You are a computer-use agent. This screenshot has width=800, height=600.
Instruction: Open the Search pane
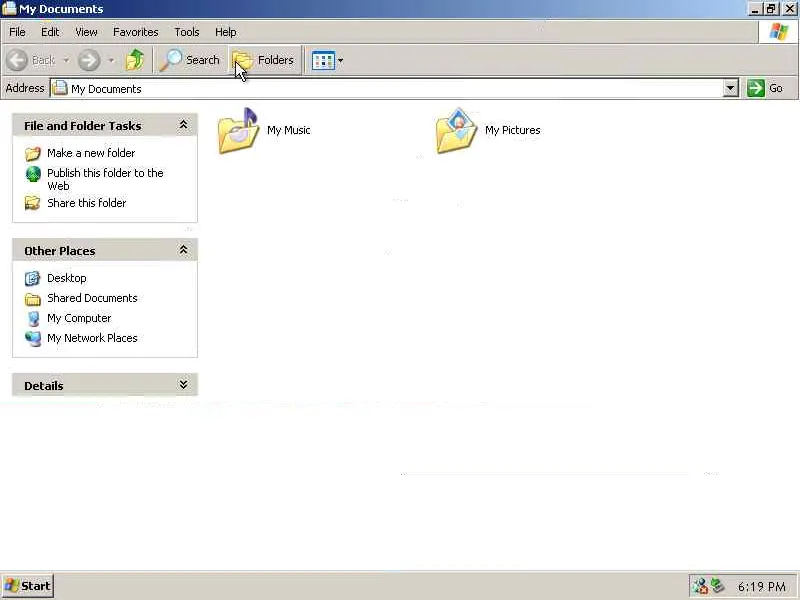[190, 60]
